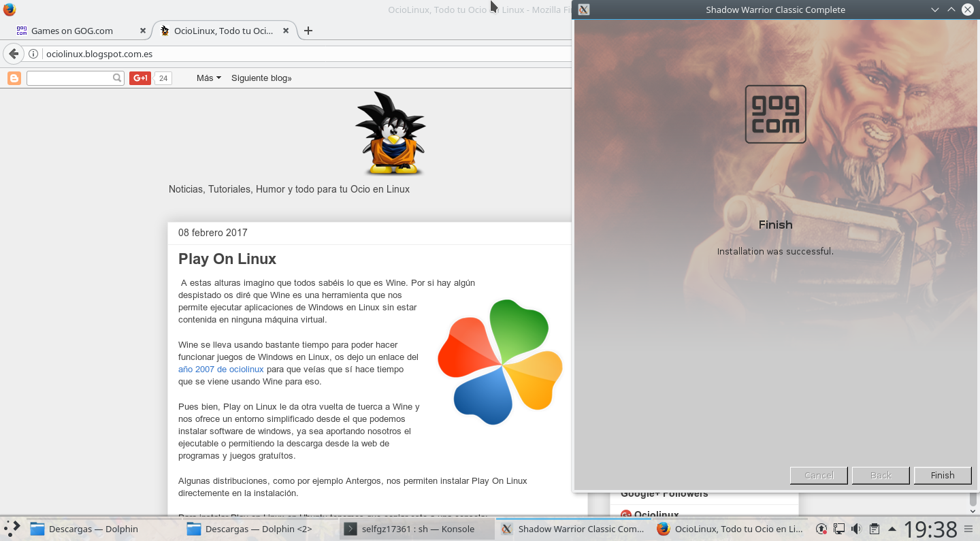This screenshot has width=980, height=541.
Task: Open the update notifier tray icon
Action: pos(821,529)
